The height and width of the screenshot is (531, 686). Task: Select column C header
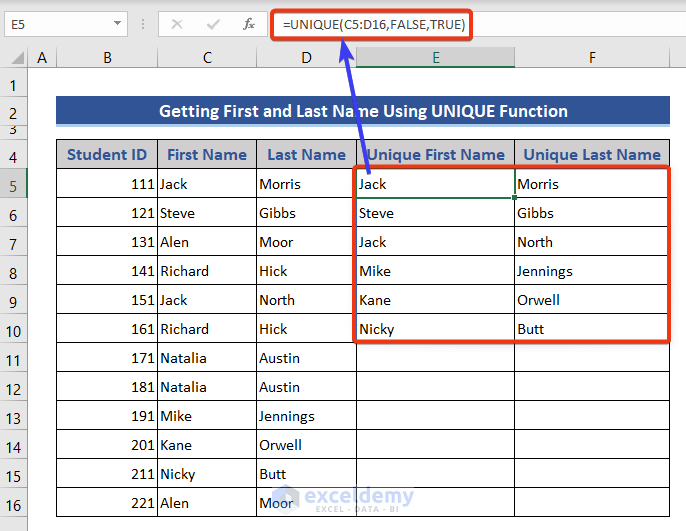(207, 57)
